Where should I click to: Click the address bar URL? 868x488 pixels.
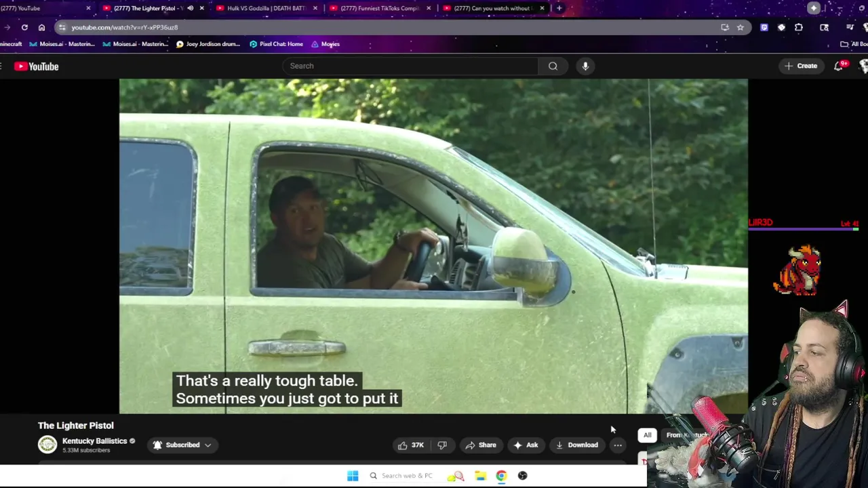pyautogui.click(x=124, y=27)
